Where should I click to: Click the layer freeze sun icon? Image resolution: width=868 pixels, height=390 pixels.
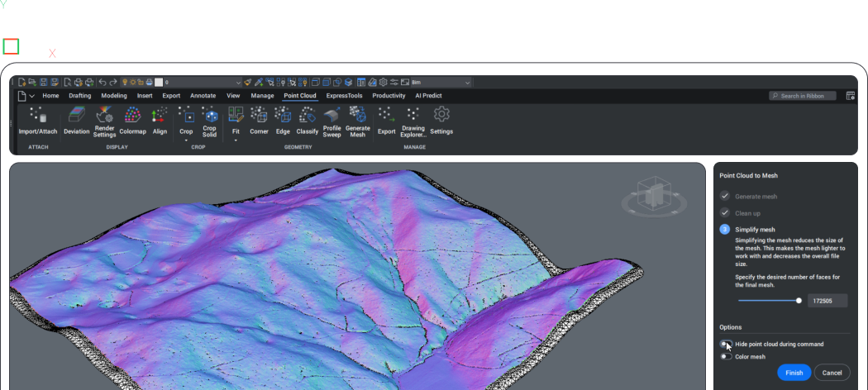133,83
